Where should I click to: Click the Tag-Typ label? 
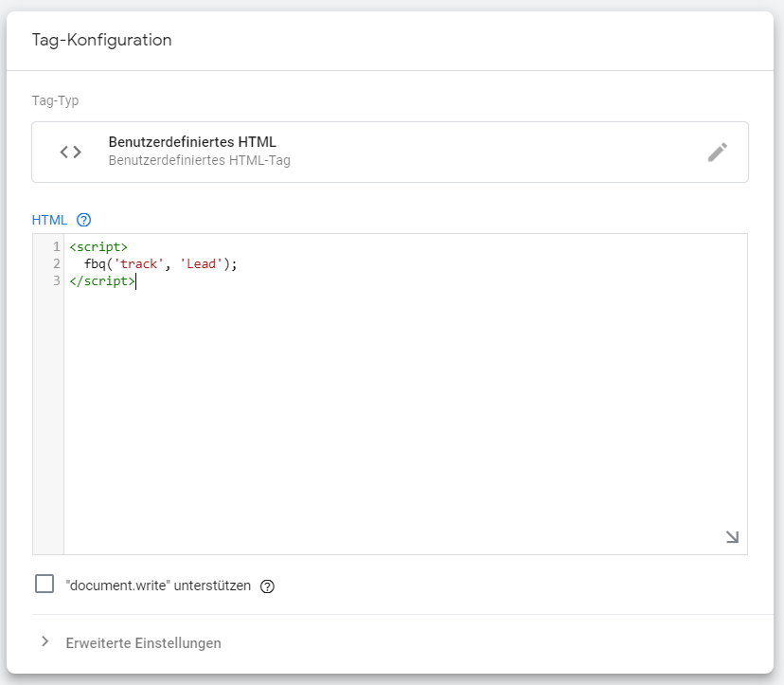tap(56, 101)
